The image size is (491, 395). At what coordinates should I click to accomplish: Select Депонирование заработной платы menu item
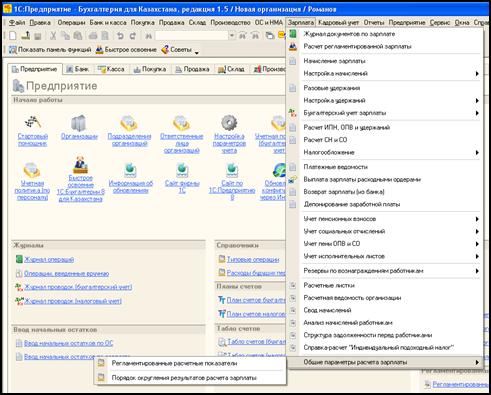pyautogui.click(x=385, y=204)
